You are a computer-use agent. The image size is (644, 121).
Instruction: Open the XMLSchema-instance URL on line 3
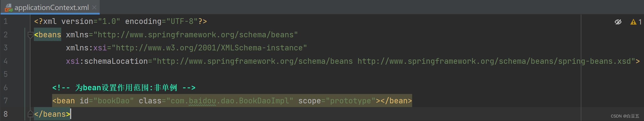tap(209, 48)
